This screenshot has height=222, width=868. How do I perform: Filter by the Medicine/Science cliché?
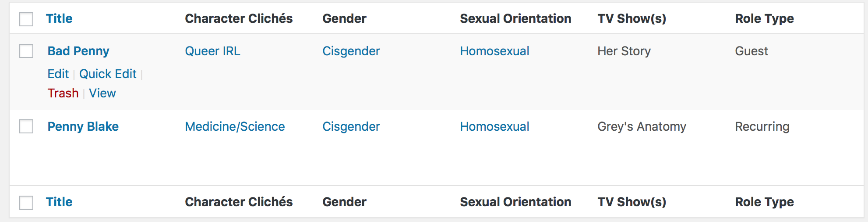(235, 127)
